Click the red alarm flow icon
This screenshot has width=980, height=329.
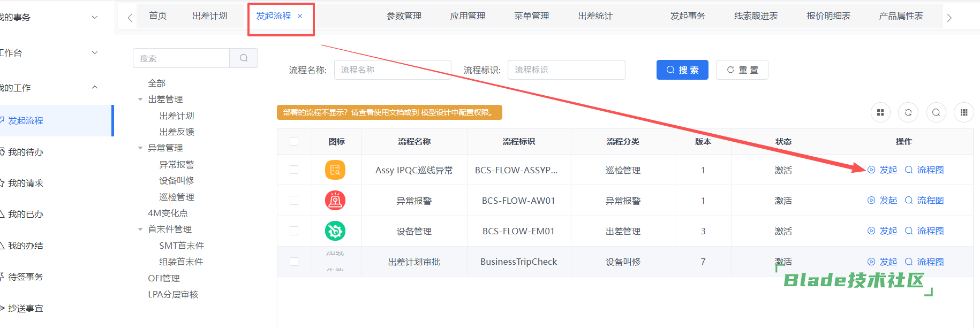(335, 201)
